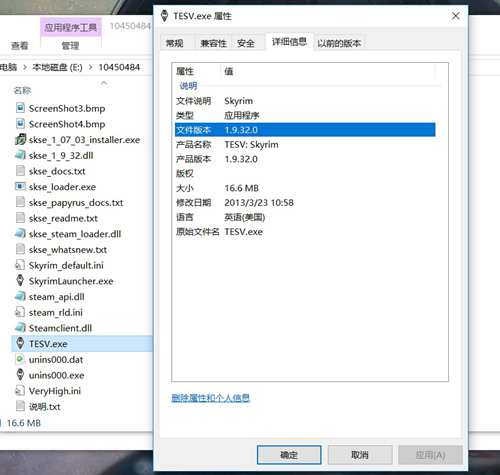Select the TESV.exe Skyrim icon in file list

coord(20,344)
